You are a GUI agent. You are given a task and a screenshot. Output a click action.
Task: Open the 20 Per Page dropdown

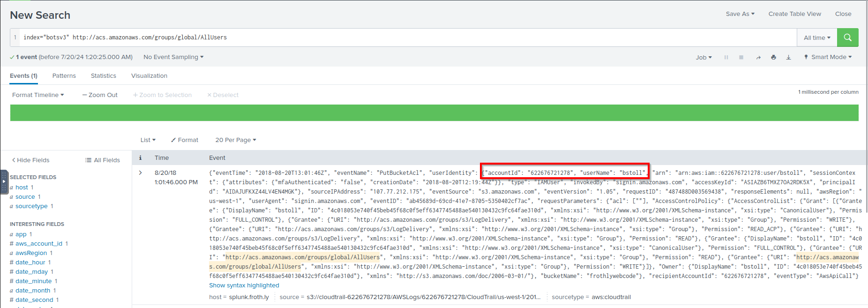pos(236,140)
